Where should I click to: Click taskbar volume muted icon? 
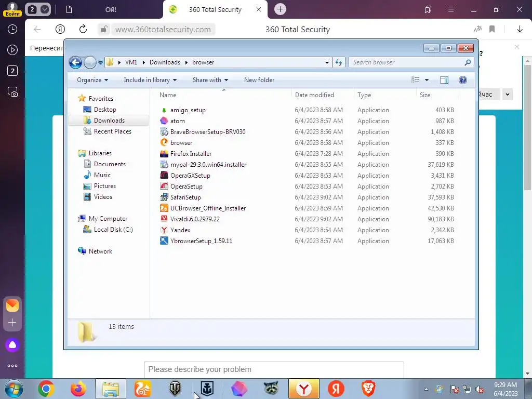click(x=480, y=390)
